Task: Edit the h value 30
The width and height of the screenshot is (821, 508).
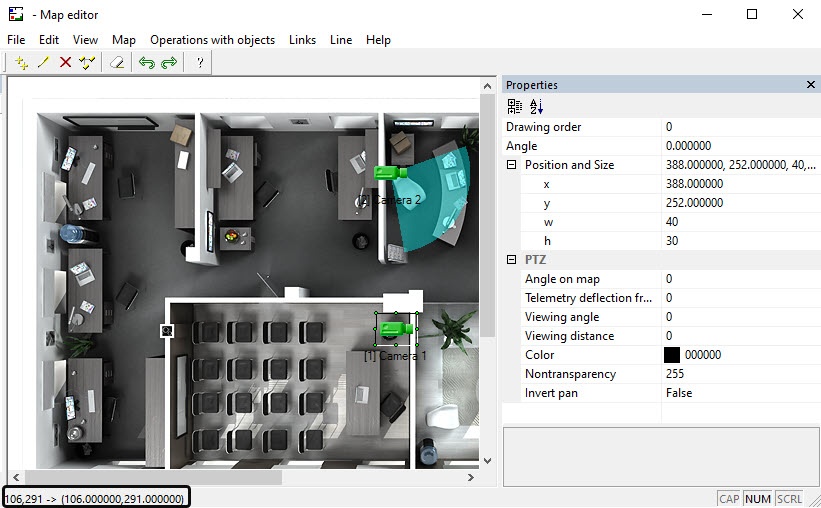Action: 741,241
